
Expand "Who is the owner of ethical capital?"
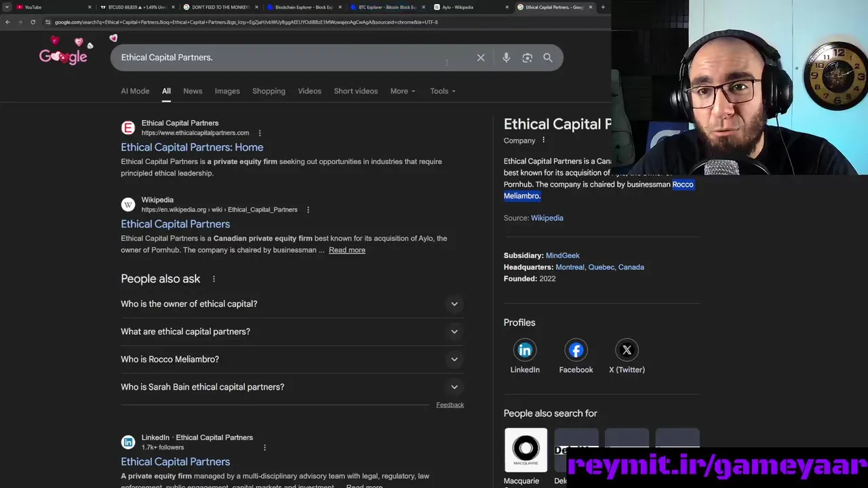pos(292,304)
